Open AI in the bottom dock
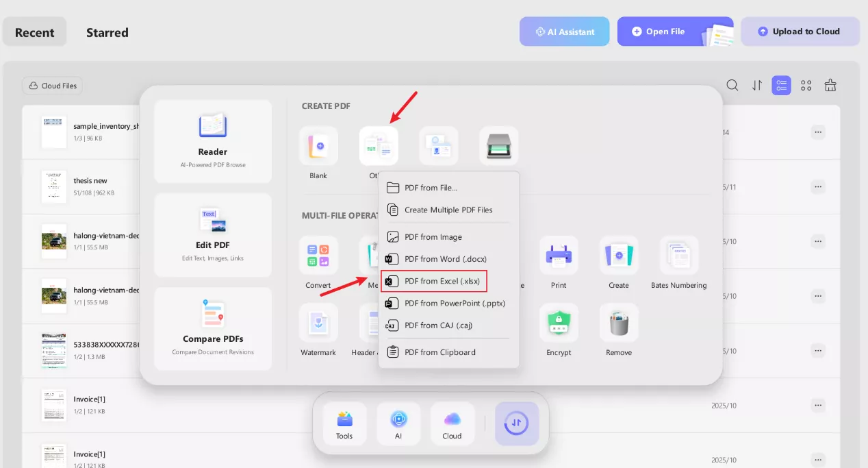 [398, 423]
